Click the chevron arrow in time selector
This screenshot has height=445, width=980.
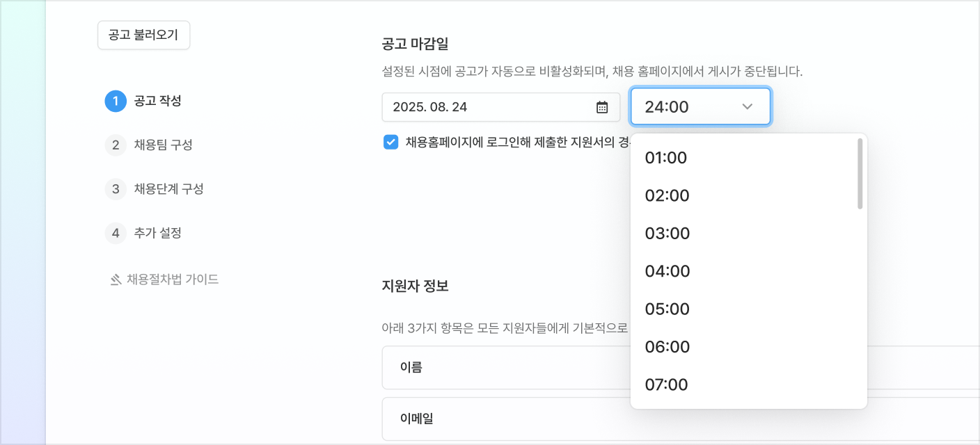(x=748, y=106)
